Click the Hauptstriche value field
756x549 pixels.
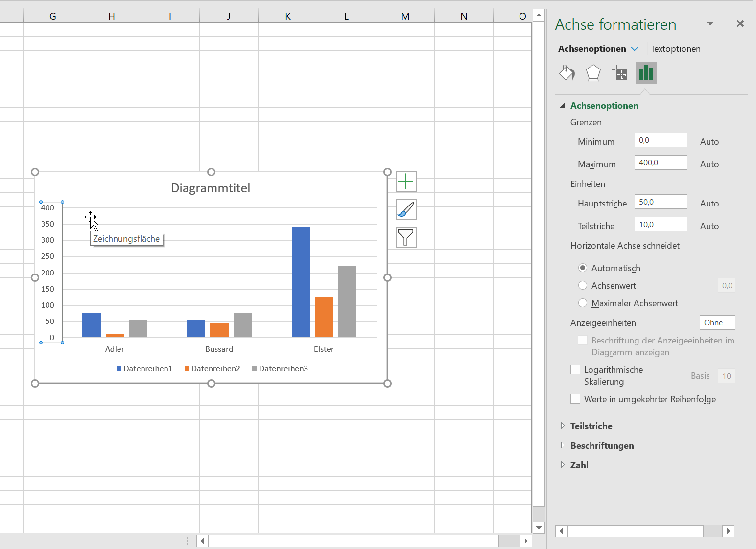(661, 202)
